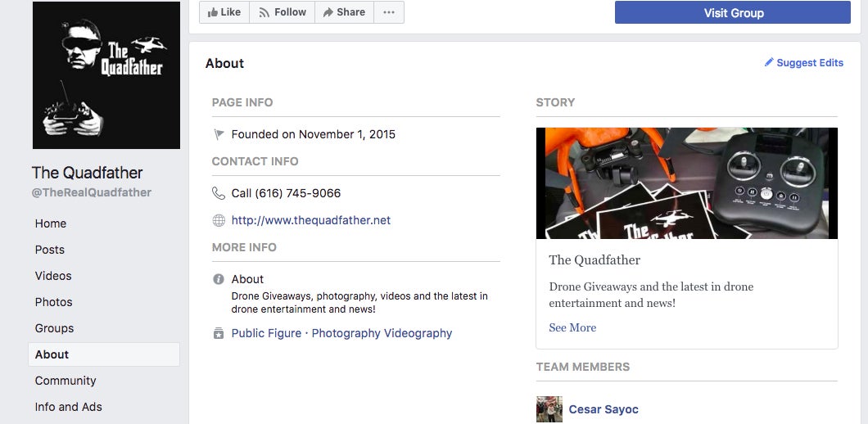The image size is (868, 424).
Task: Open Videos in the sidebar
Action: 53,276
